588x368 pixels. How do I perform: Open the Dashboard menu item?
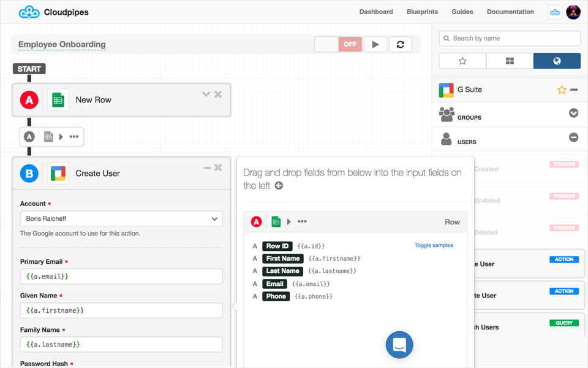tap(375, 12)
